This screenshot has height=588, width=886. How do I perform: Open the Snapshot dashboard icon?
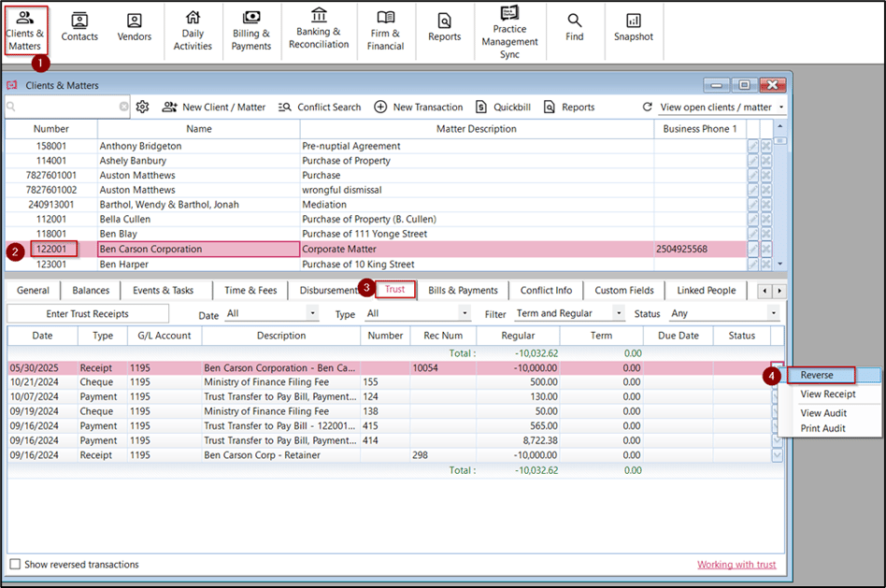point(634,28)
